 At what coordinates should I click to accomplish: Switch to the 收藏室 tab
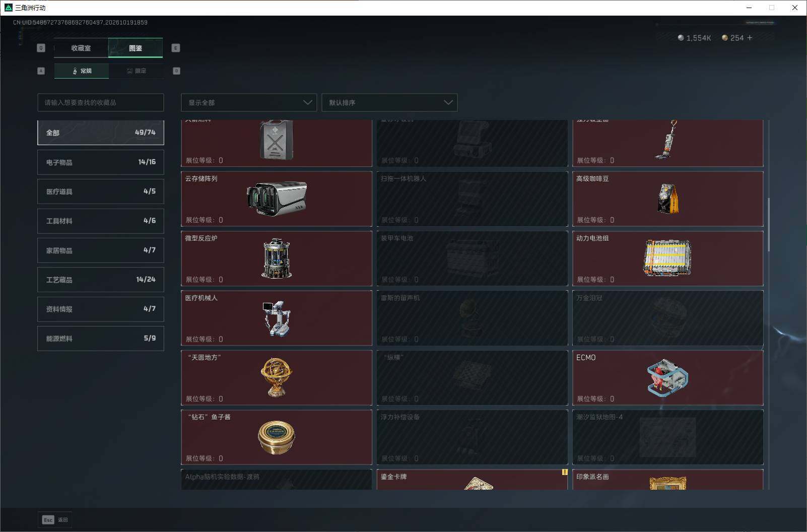click(x=81, y=48)
